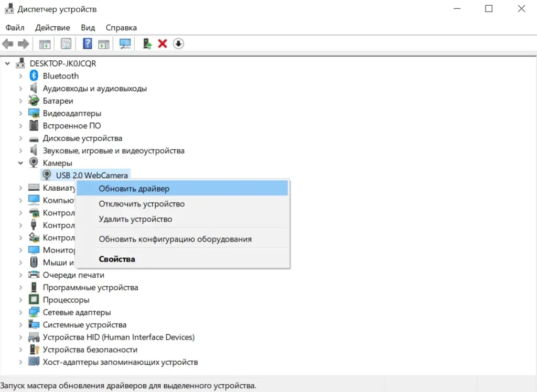Viewport: 537px width, 392px height.
Task: Select Дисковые устройства label
Action: pyautogui.click(x=82, y=138)
